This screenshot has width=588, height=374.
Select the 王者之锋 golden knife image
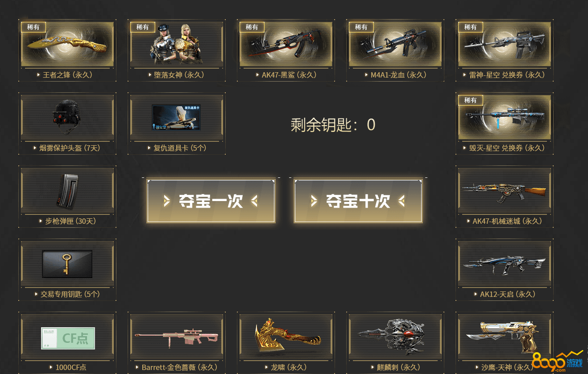tap(67, 44)
